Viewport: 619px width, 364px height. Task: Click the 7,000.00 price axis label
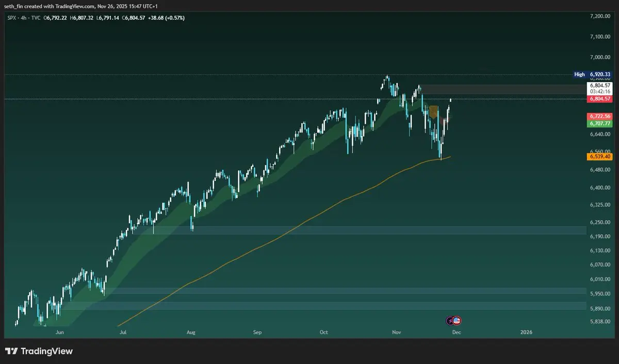(x=600, y=57)
